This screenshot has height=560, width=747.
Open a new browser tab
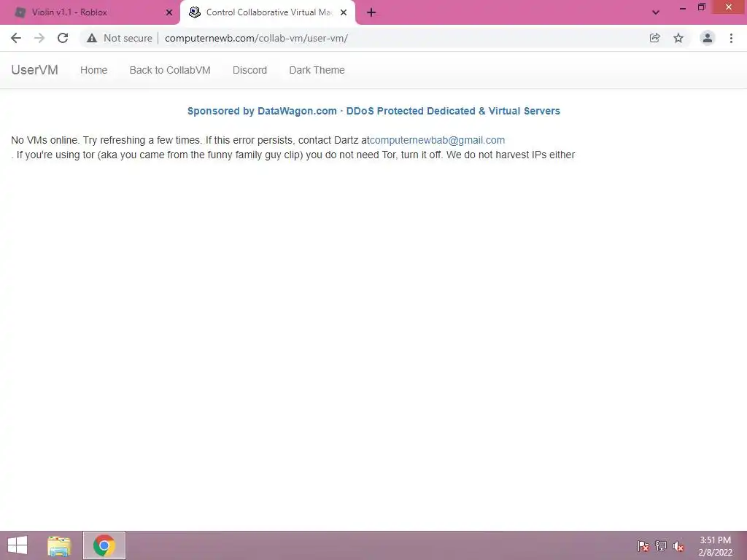pos(371,12)
